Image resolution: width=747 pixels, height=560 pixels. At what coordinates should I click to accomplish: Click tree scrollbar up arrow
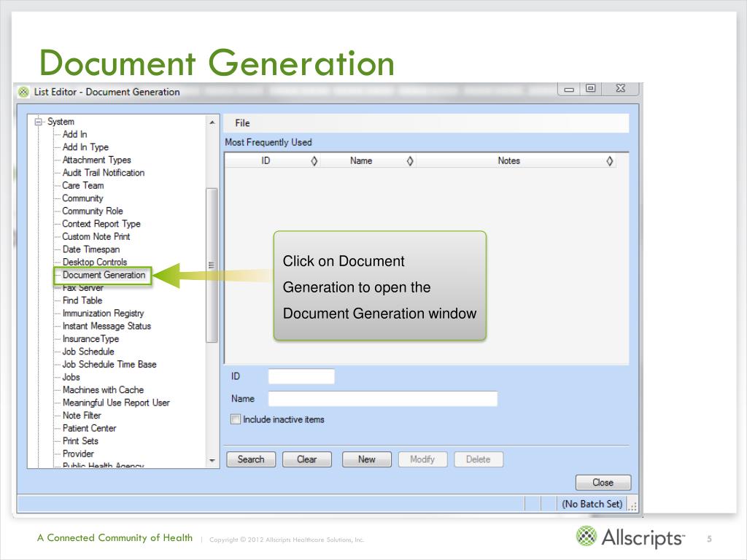(x=212, y=122)
